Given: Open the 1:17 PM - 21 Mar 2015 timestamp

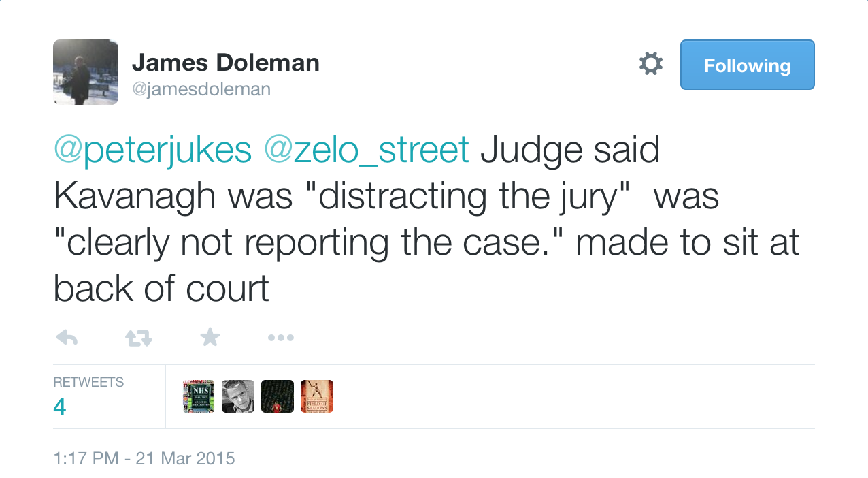Looking at the screenshot, I should pyautogui.click(x=144, y=458).
